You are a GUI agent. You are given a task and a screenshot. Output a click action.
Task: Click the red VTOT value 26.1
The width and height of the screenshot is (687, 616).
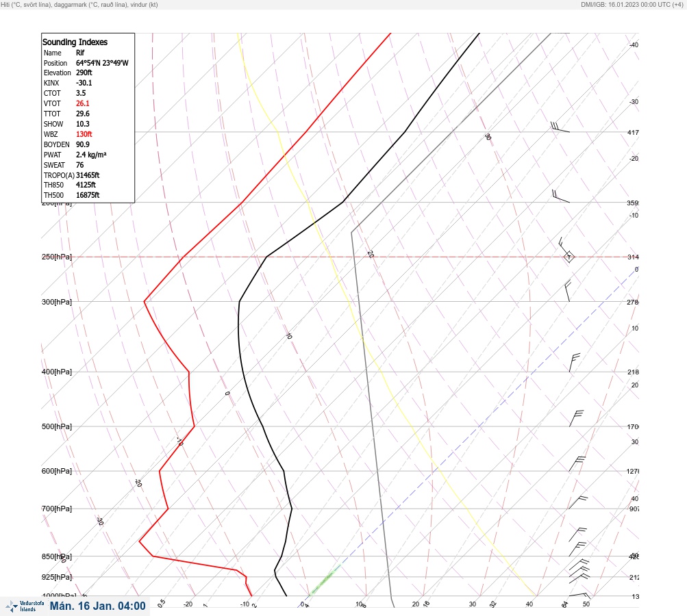pos(82,103)
